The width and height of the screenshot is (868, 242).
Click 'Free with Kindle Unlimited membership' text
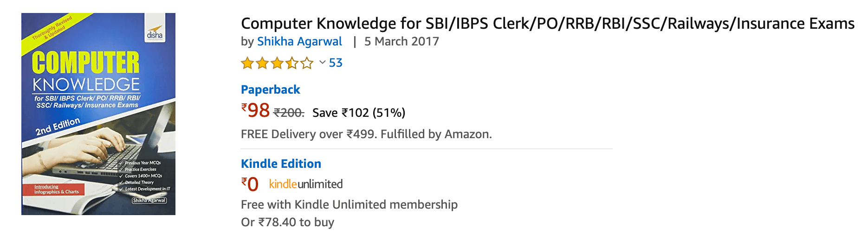point(349,204)
